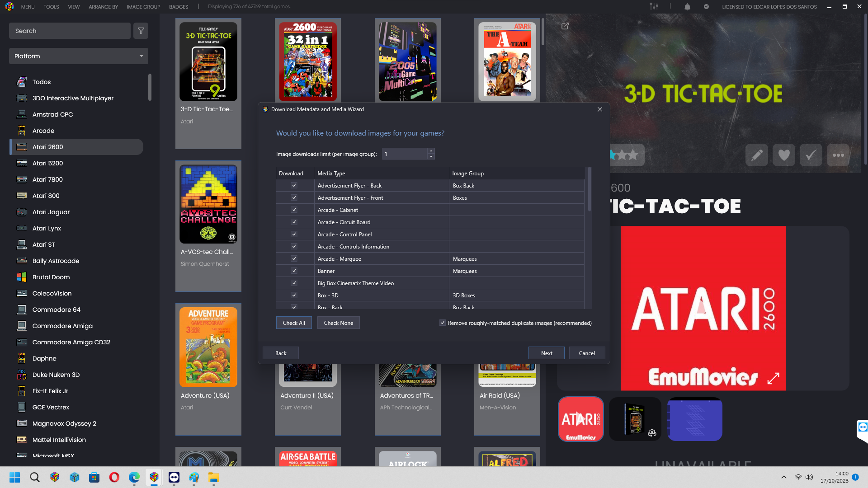Viewport: 868px width, 488px height.
Task: Open Windows Start menu
Action: tap(15, 477)
